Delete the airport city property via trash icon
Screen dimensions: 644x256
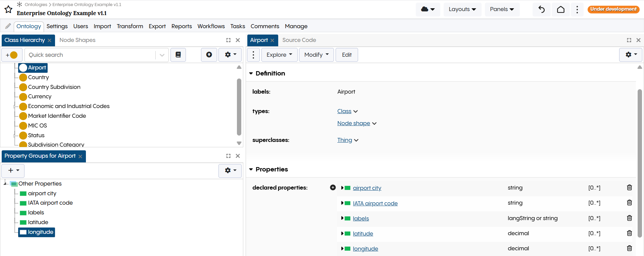[629, 188]
